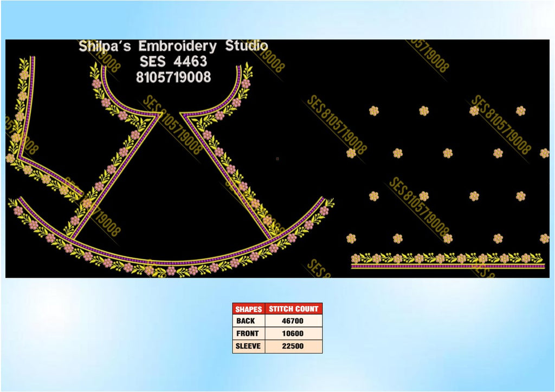555x392 pixels.
Task: Click the 10600 stitch count cell
Action: [293, 334]
